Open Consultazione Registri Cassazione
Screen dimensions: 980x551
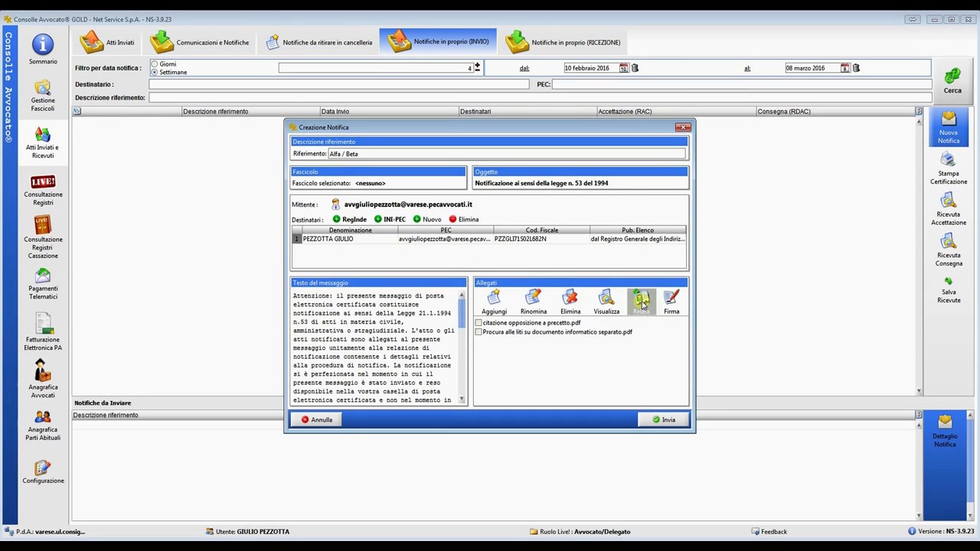point(43,236)
